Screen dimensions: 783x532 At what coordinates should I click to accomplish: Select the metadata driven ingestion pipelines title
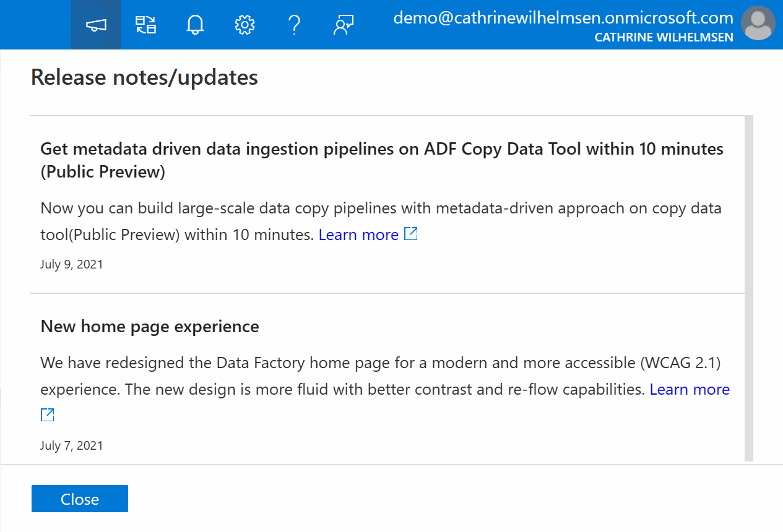click(381, 160)
